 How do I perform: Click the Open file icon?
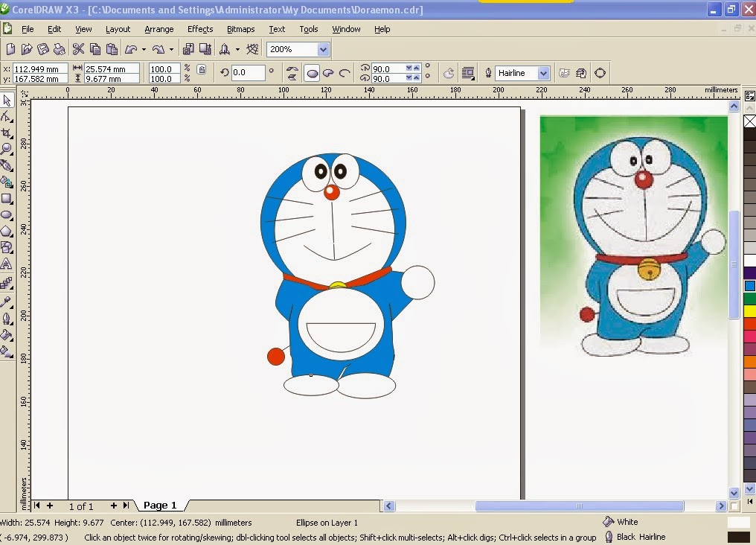(27, 48)
